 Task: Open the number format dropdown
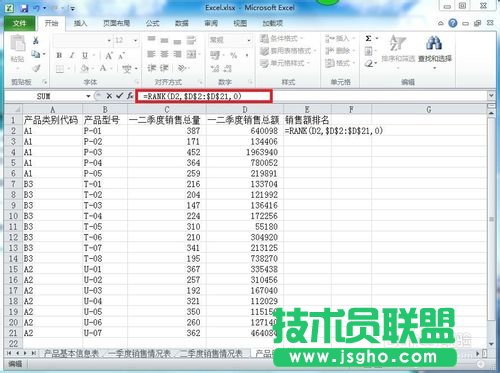249,40
